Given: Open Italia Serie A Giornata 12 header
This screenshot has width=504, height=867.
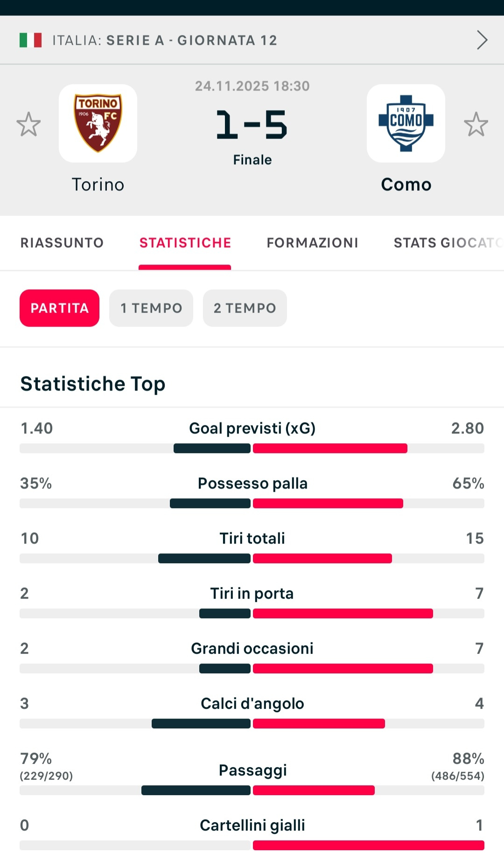Looking at the screenshot, I should (x=165, y=40).
